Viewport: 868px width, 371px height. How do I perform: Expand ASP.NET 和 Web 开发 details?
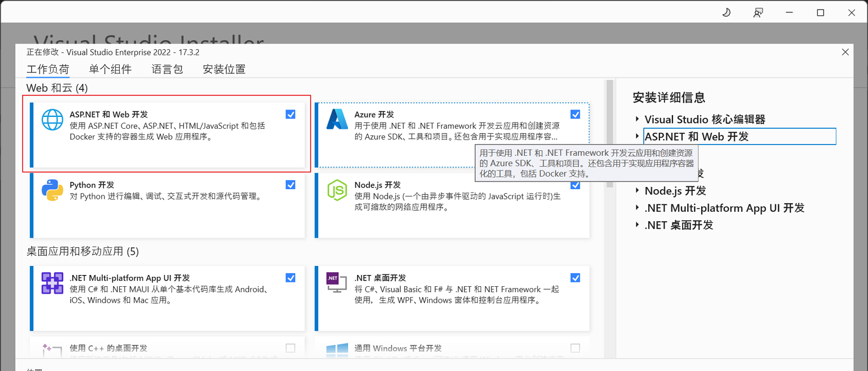pos(637,136)
